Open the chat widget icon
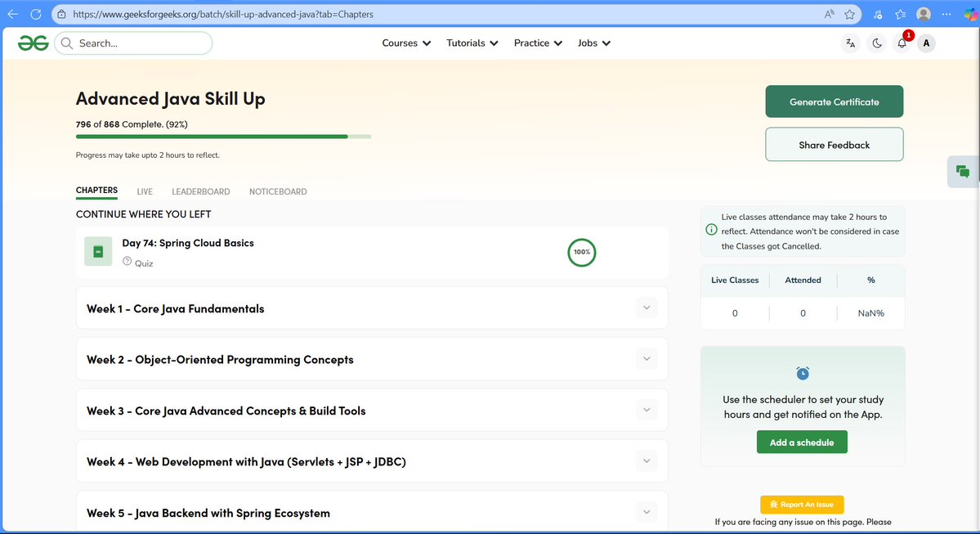 (x=963, y=172)
